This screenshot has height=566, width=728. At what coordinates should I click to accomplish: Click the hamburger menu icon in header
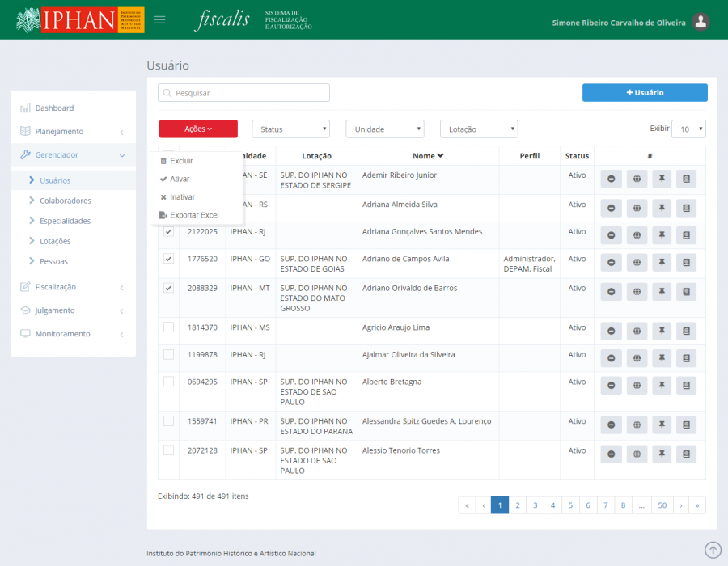160,19
